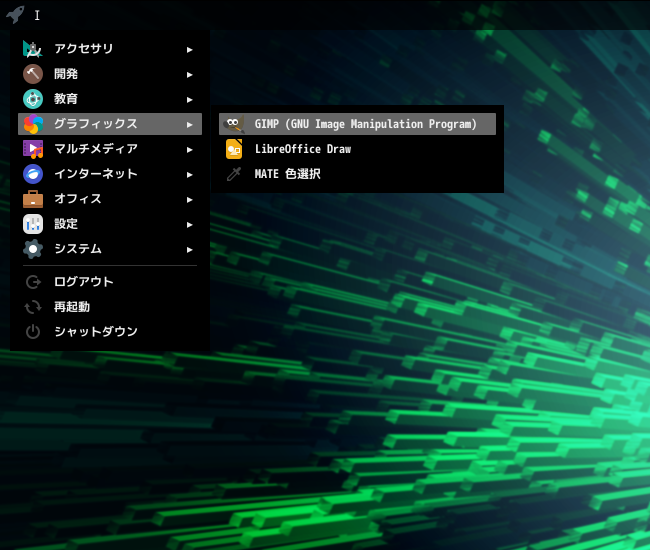This screenshot has width=650, height=550.
Task: Click the GIMP Wilber mascot icon
Action: point(234,124)
